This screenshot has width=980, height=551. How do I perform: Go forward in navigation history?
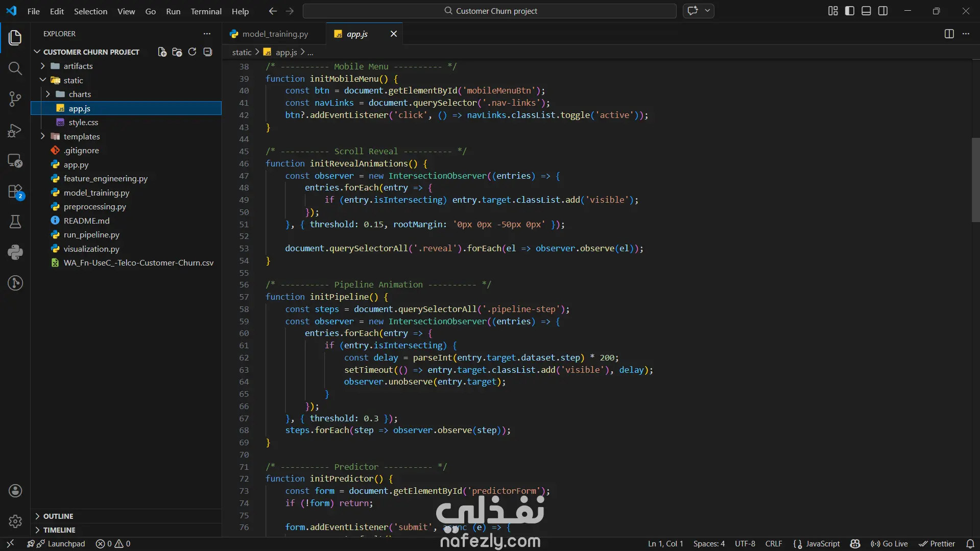[290, 11]
